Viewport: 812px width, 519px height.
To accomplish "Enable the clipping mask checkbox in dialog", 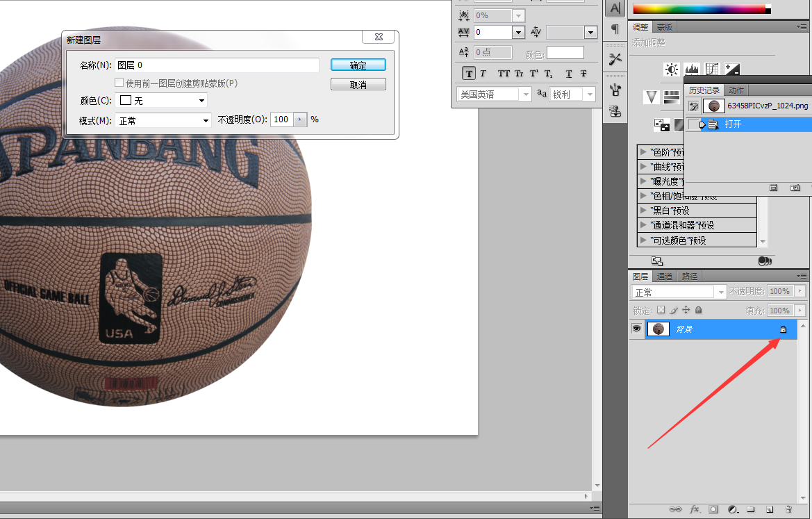I will 119,83.
